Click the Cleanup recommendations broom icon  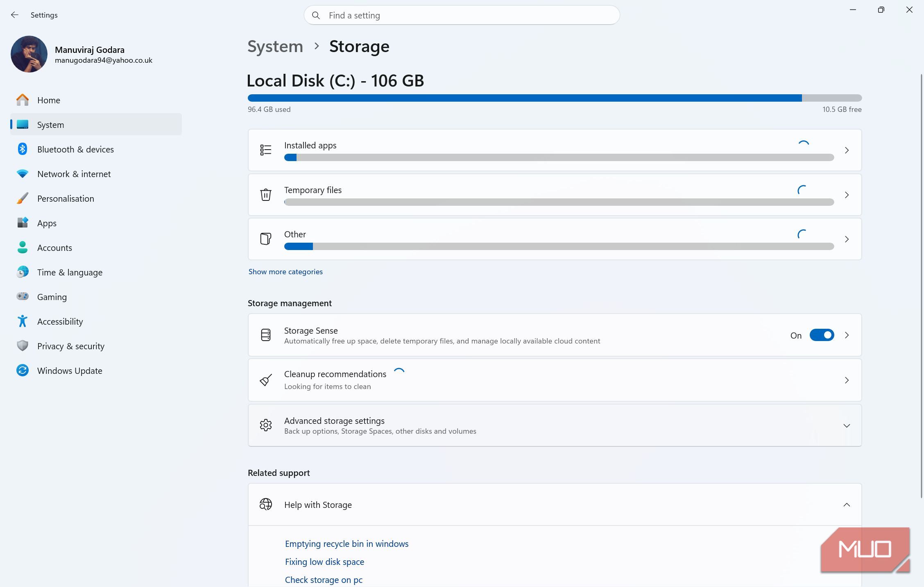point(266,380)
